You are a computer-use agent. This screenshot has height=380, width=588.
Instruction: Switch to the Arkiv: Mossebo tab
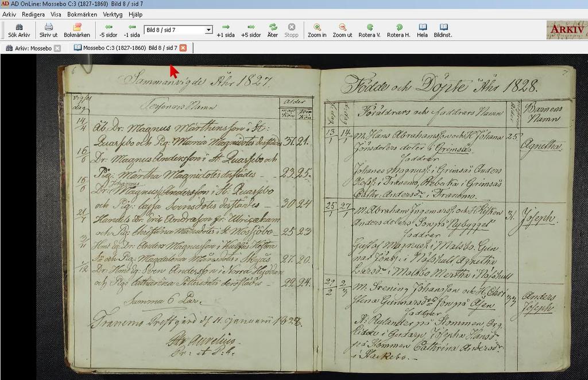pyautogui.click(x=33, y=48)
